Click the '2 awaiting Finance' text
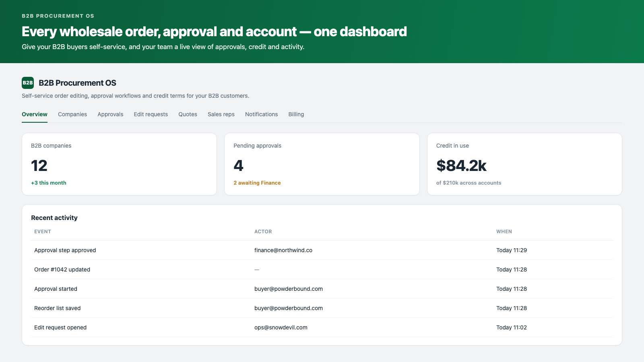 click(257, 183)
